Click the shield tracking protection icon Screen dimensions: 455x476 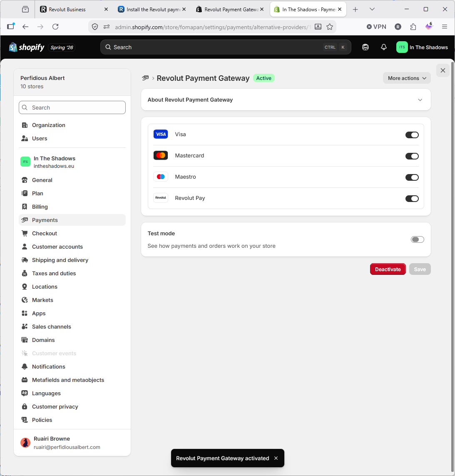[x=95, y=27]
